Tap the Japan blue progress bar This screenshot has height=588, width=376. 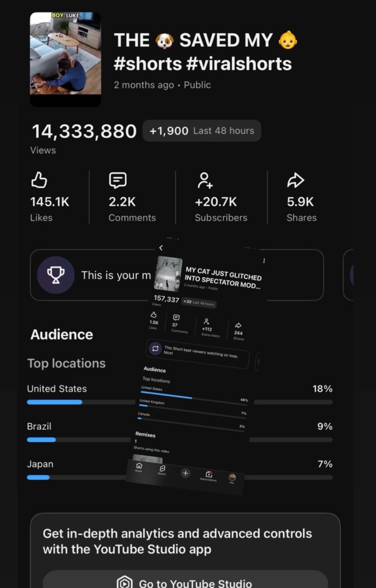tap(38, 477)
